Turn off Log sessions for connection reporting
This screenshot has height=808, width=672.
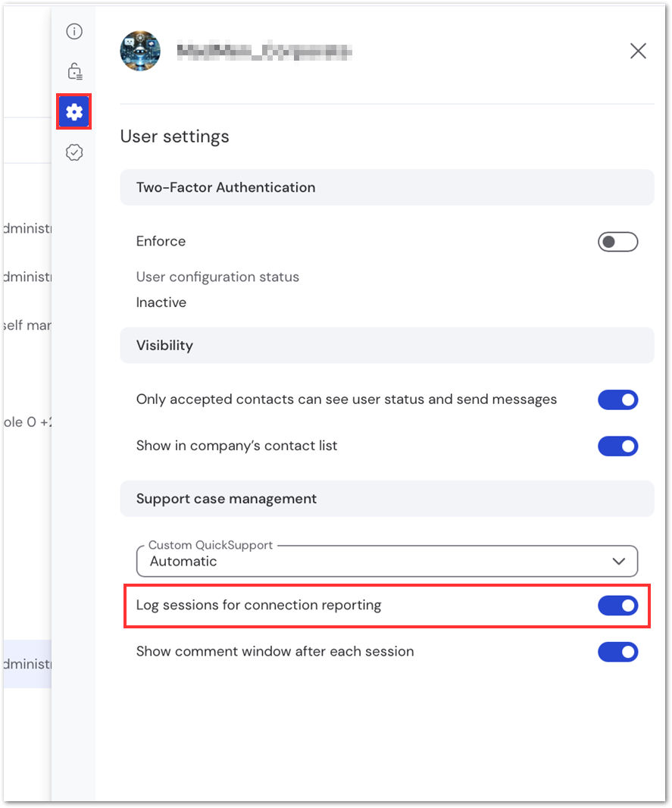[x=617, y=606]
